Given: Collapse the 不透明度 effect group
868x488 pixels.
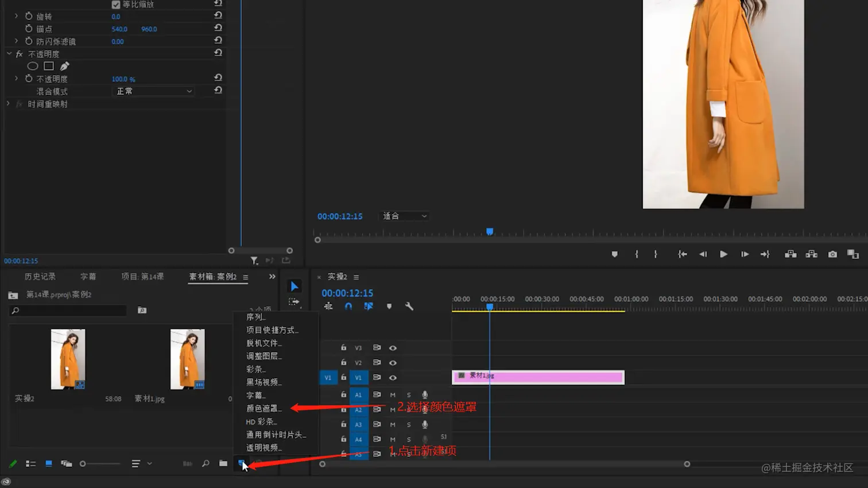Looking at the screenshot, I should (9, 53).
